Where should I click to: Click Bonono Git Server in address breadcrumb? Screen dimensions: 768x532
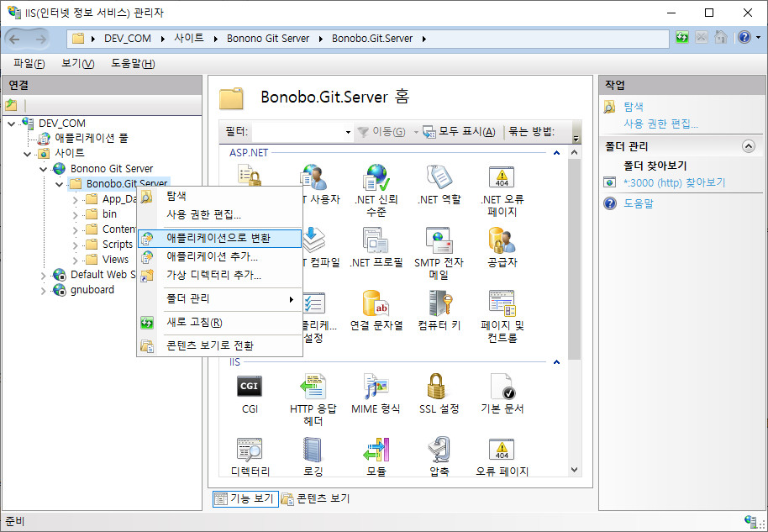268,39
